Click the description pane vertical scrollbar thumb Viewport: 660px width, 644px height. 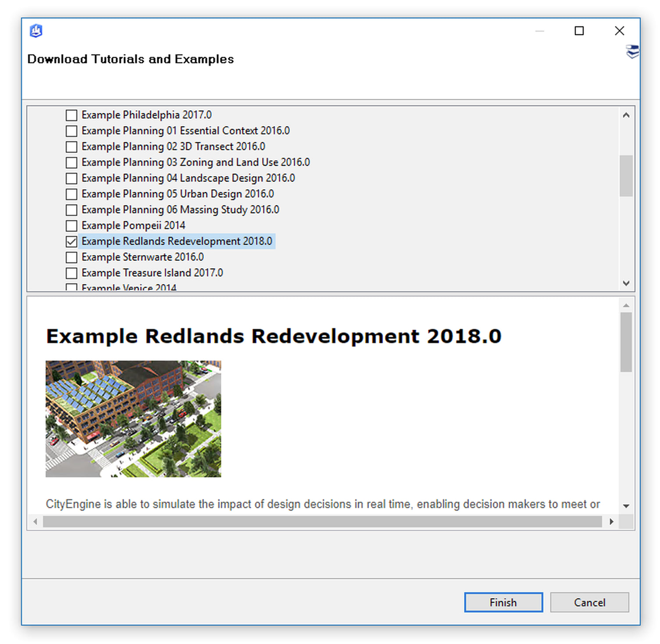pyautogui.click(x=626, y=342)
